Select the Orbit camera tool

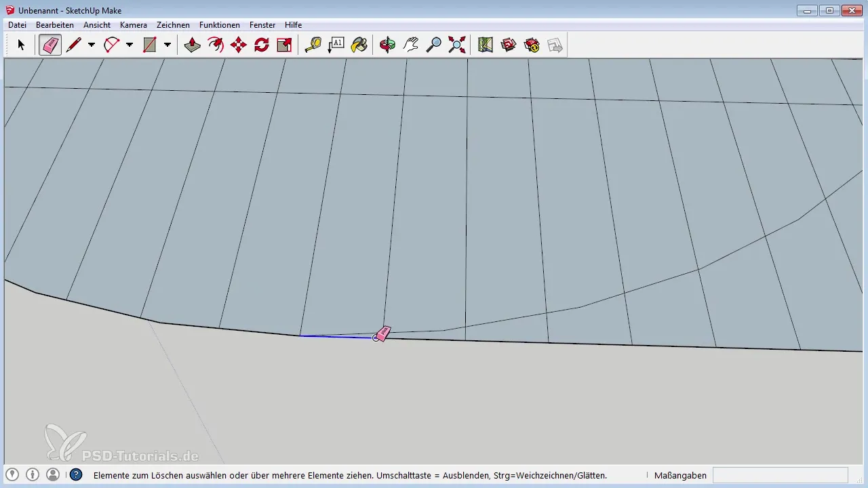[x=388, y=45]
